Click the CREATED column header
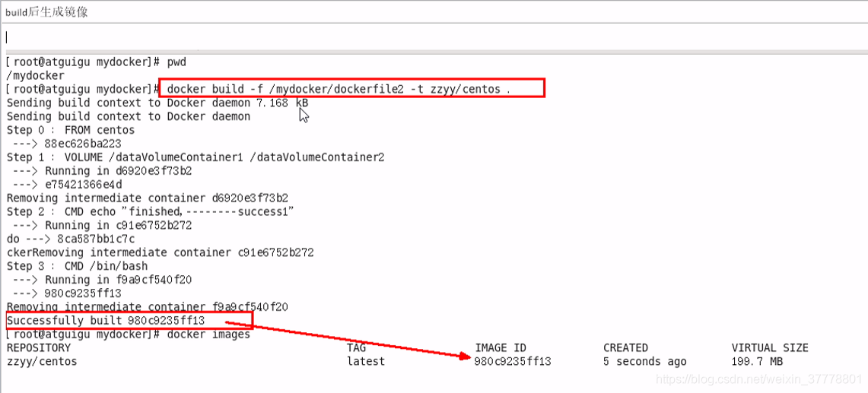Screen dimensions: 868x393 [x=625, y=347]
